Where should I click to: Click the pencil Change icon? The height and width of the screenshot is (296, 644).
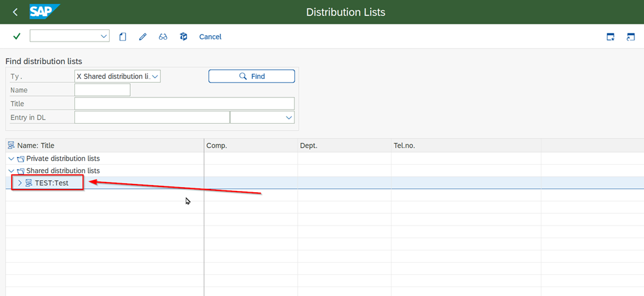coord(142,37)
